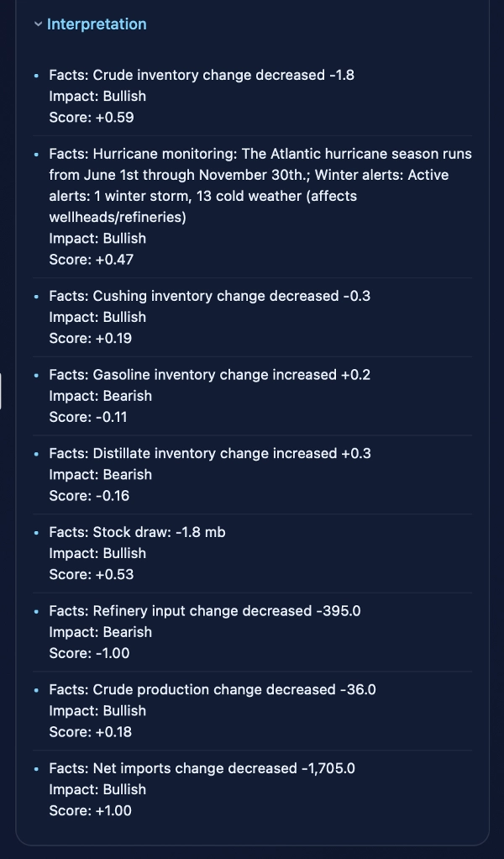Click the -0.16 score line

[x=89, y=495]
